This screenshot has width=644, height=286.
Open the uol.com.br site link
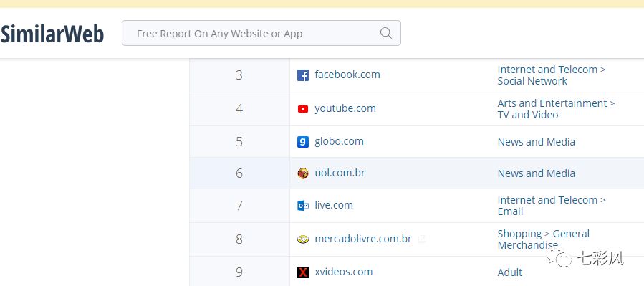[x=340, y=173]
